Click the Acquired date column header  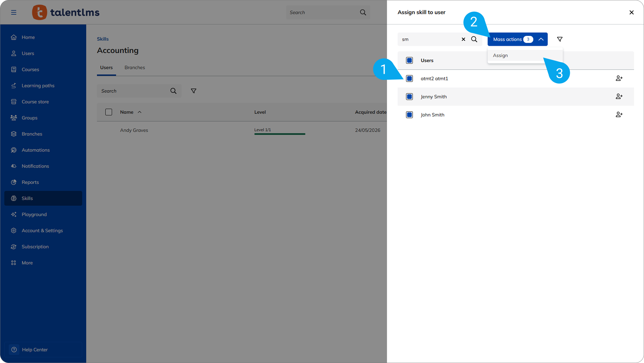pos(371,112)
